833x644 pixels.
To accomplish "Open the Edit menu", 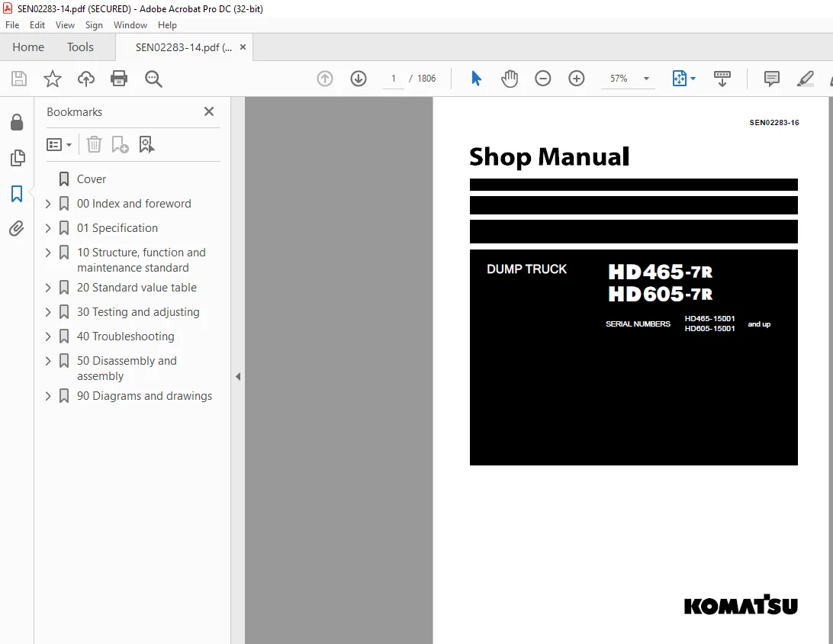I will (x=37, y=25).
